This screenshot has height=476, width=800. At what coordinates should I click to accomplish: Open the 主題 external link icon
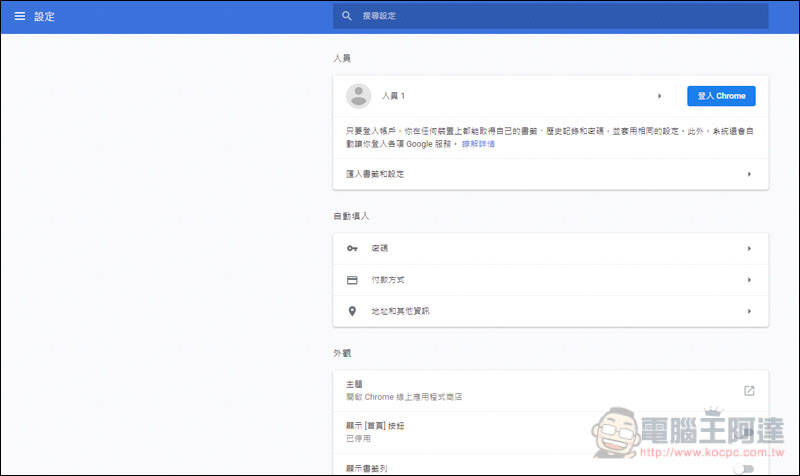(749, 391)
